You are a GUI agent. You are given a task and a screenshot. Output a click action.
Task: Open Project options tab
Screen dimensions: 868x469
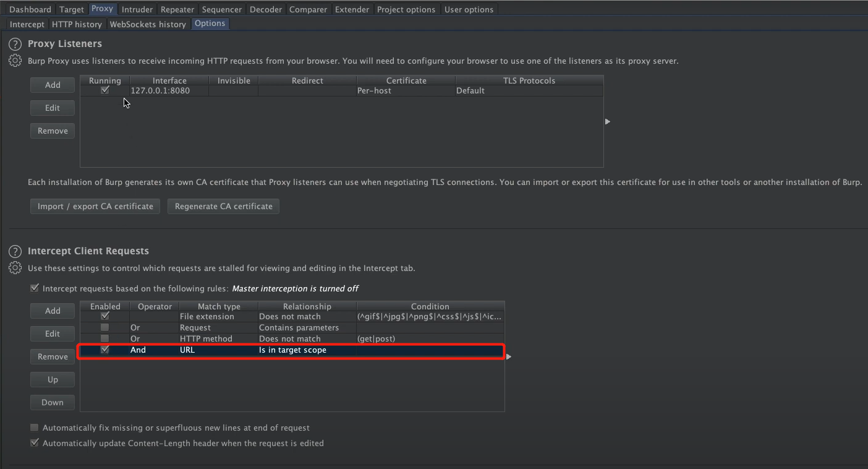pos(406,9)
